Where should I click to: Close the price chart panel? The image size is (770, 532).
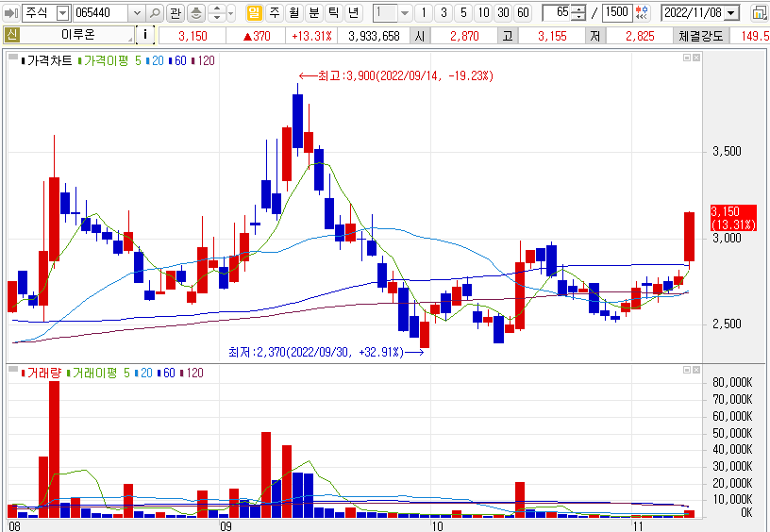click(695, 58)
